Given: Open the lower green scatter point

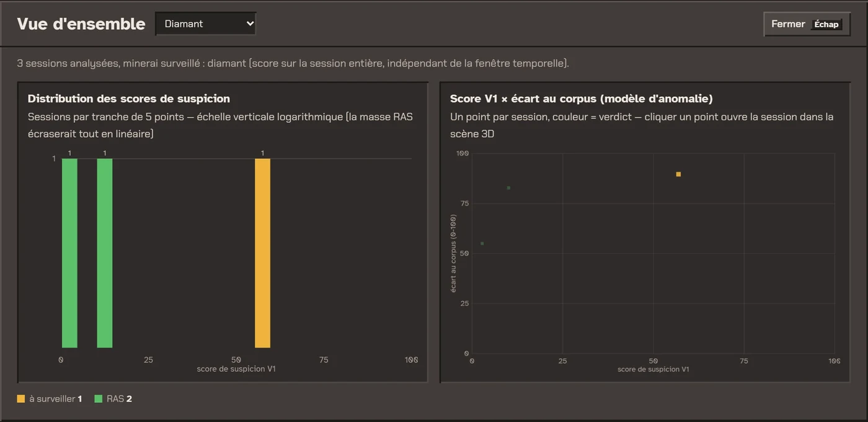Looking at the screenshot, I should tap(482, 243).
